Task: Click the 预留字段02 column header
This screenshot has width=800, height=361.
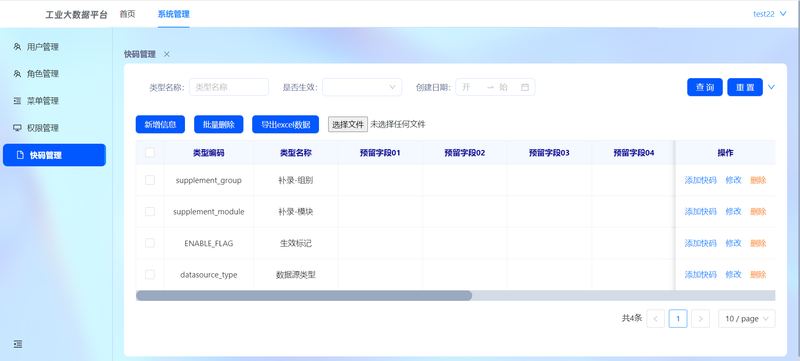Action: 464,152
